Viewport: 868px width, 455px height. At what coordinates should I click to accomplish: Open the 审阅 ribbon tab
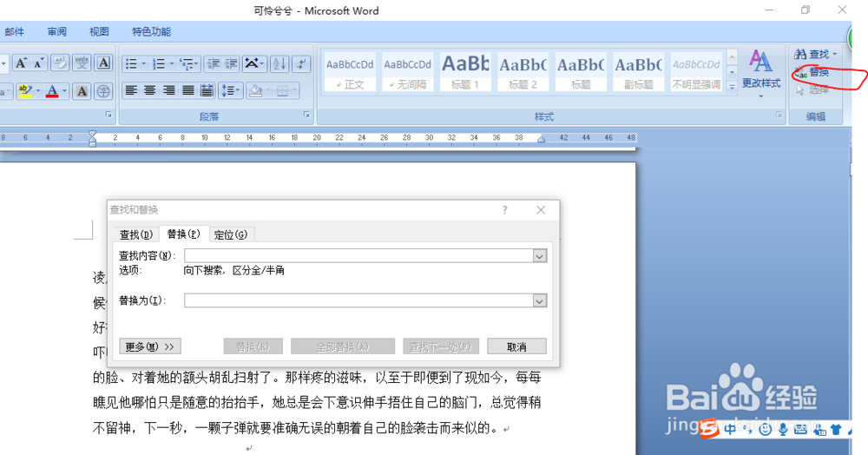pos(57,31)
